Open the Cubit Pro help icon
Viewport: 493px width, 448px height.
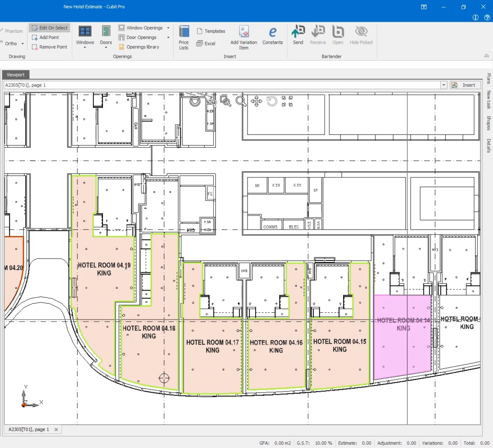(x=487, y=17)
